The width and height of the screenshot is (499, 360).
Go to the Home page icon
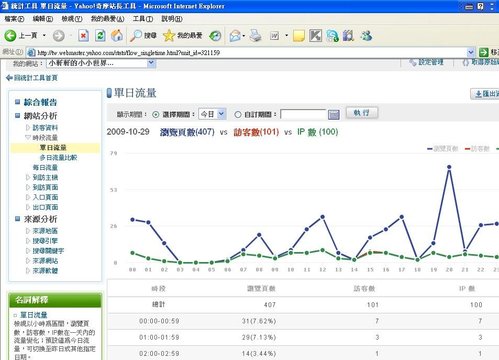pyautogui.click(x=117, y=35)
